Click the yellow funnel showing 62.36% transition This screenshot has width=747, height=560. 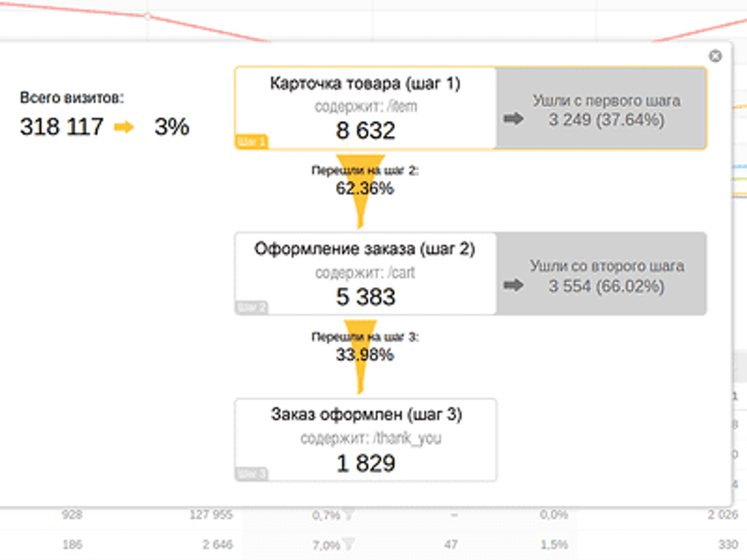coord(361,191)
